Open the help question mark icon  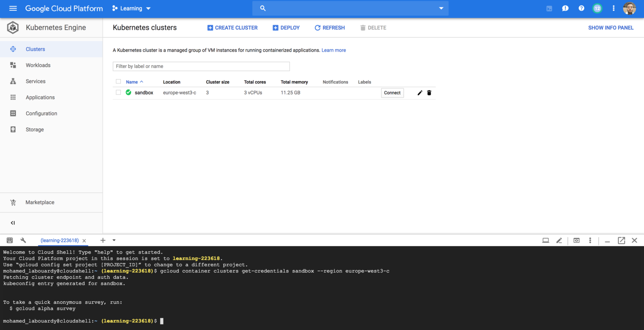(581, 8)
